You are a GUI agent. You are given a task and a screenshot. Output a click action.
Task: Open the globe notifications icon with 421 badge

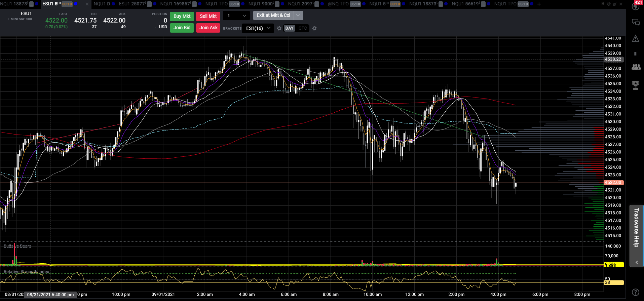[x=636, y=6]
